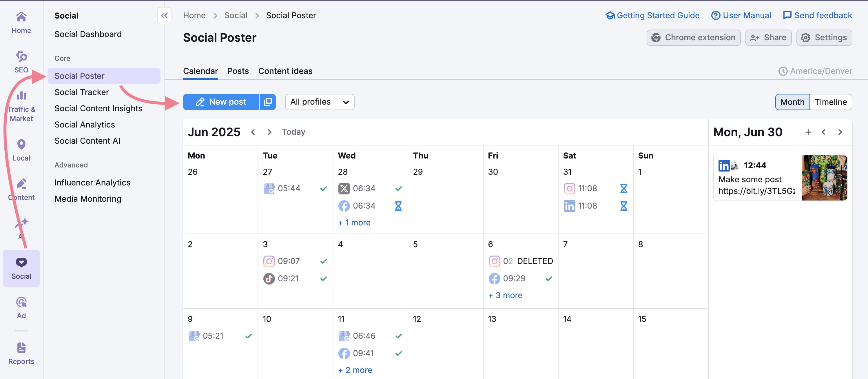Add a post with the plus icon
The height and width of the screenshot is (379, 868).
coord(808,132)
